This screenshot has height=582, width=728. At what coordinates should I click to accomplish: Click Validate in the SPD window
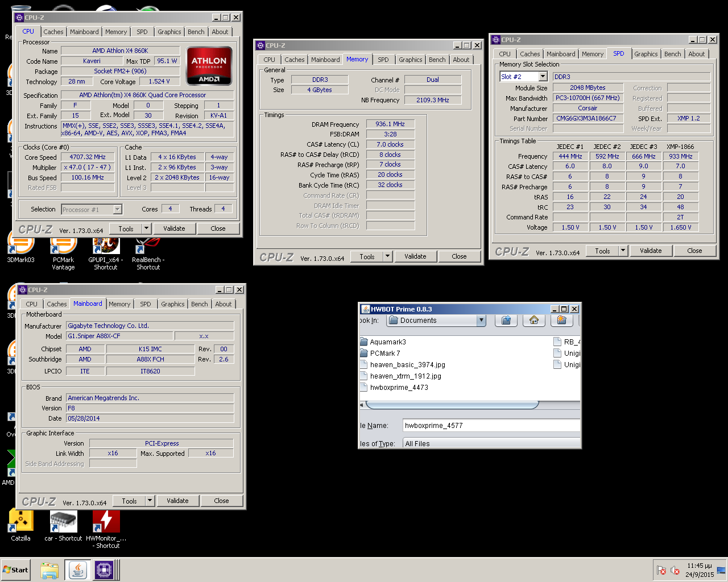tap(651, 251)
